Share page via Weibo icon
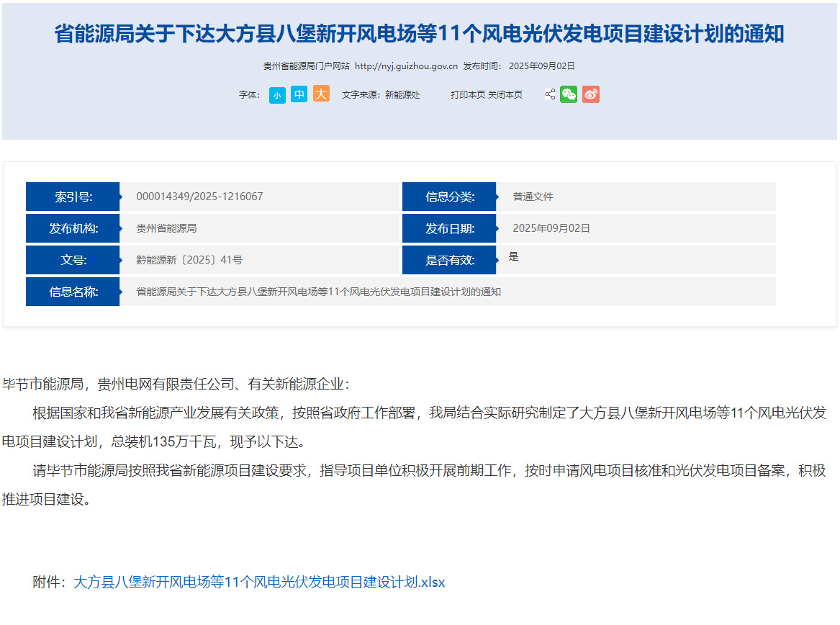Viewport: 840px width, 625px height. [x=591, y=94]
